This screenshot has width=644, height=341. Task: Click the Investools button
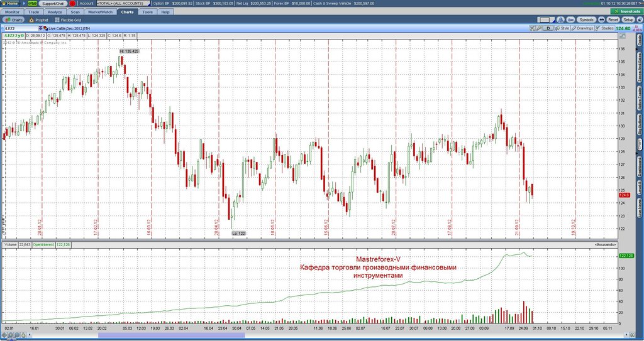pos(626,11)
